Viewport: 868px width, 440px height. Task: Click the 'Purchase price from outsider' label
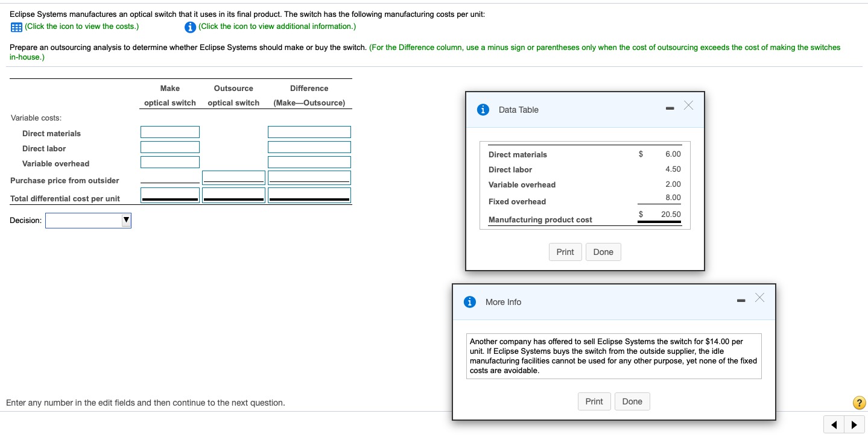point(65,180)
